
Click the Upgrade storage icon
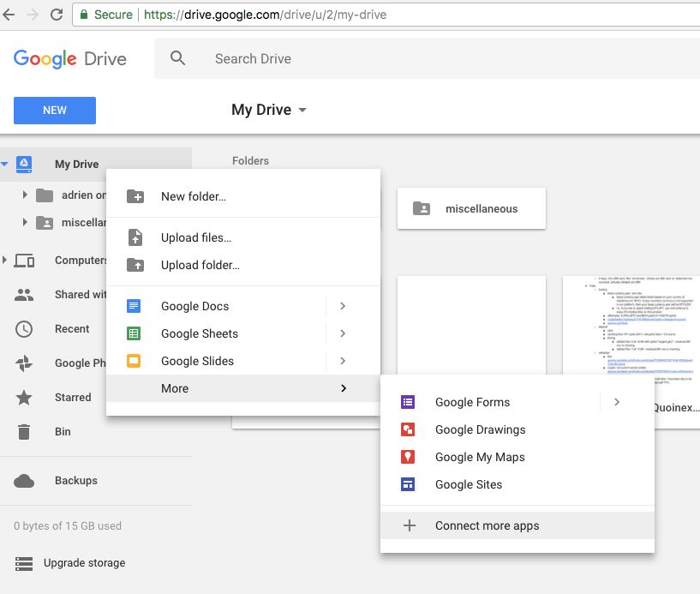[x=24, y=564]
